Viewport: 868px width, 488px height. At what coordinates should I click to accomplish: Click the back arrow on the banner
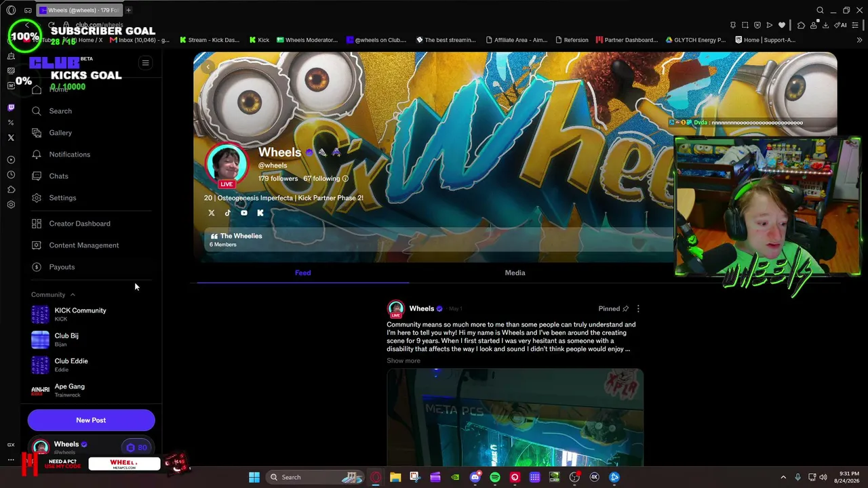(208, 66)
